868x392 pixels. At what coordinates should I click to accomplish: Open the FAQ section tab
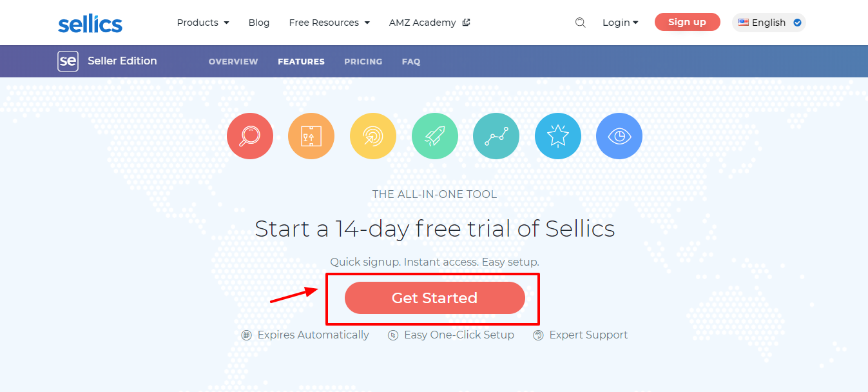(x=410, y=61)
